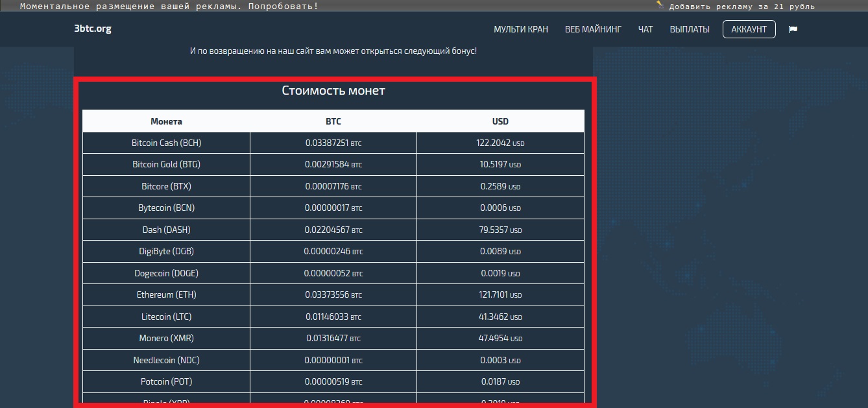Select the Bitcore (BTX) cell
This screenshot has height=408, width=868.
166,186
